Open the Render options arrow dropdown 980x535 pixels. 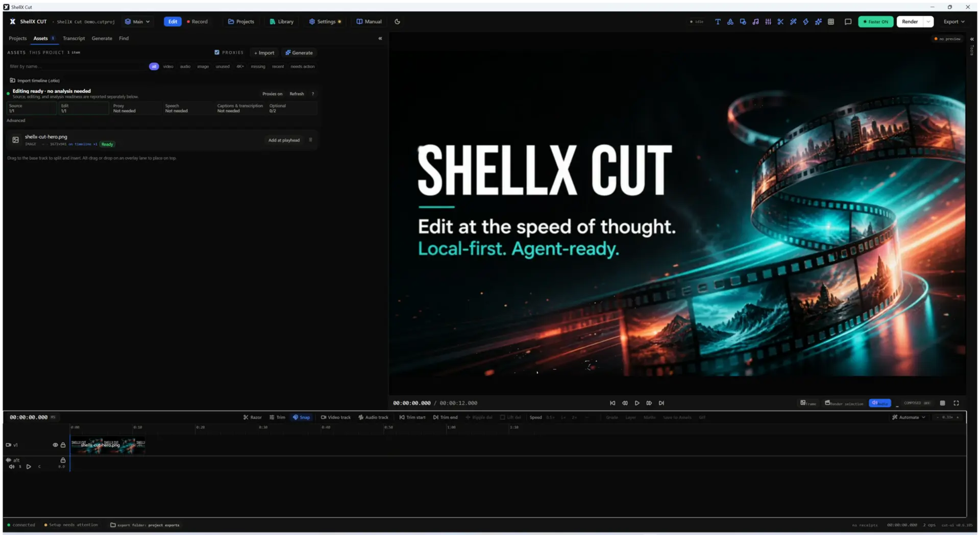coord(928,21)
